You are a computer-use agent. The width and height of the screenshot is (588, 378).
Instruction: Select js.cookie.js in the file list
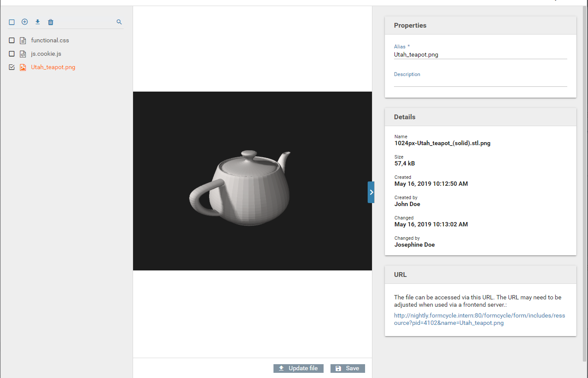click(x=46, y=54)
